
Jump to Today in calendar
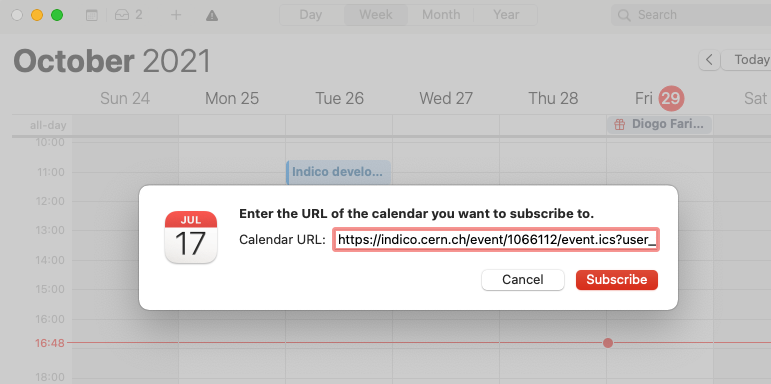click(746, 60)
